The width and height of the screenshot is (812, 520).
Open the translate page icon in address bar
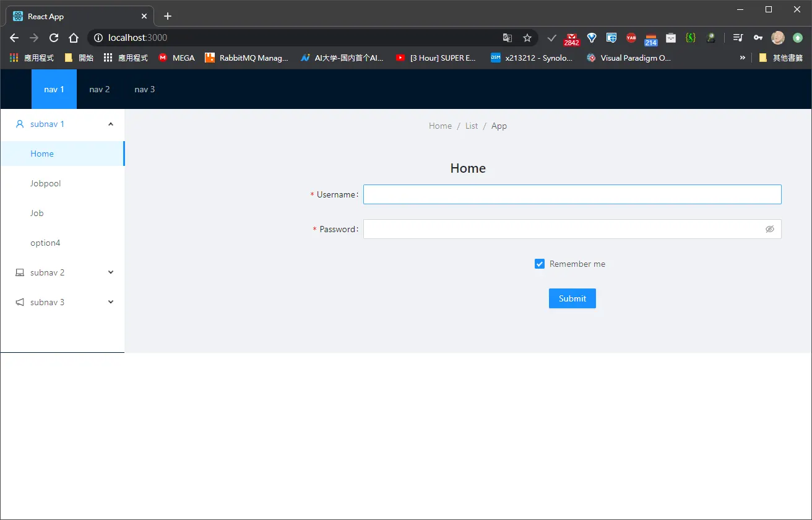coord(507,38)
